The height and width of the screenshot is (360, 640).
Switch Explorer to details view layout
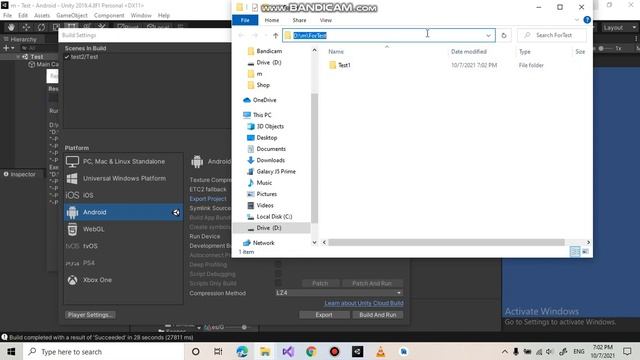[575, 251]
